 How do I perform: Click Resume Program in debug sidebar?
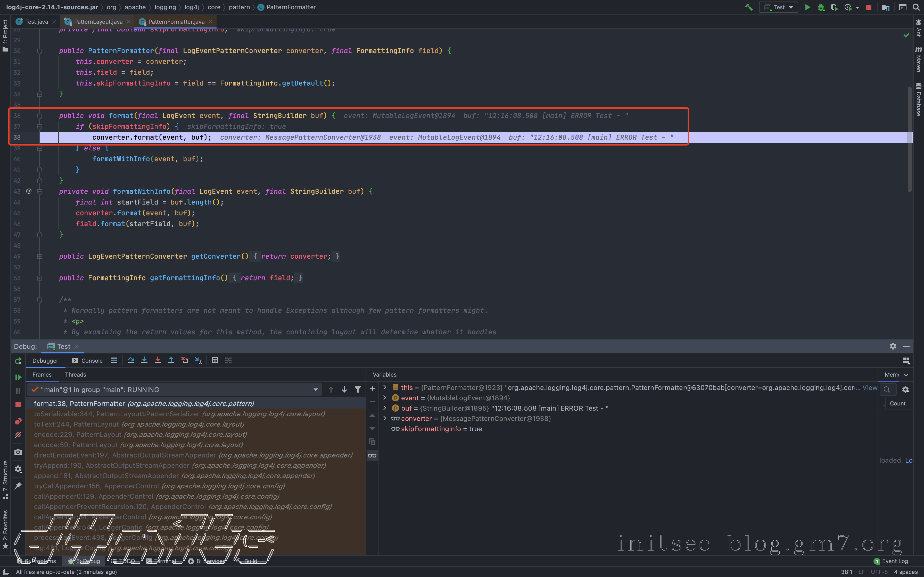point(18,377)
